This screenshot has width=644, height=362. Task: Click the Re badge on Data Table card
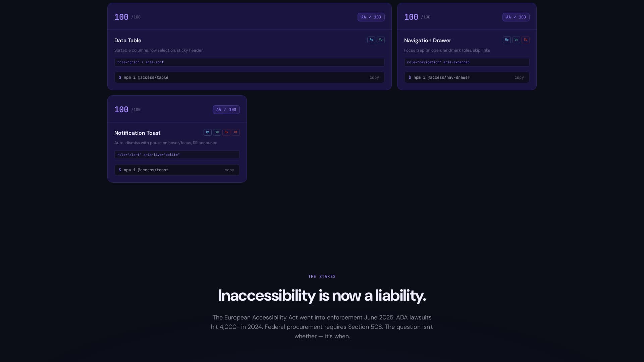(371, 40)
